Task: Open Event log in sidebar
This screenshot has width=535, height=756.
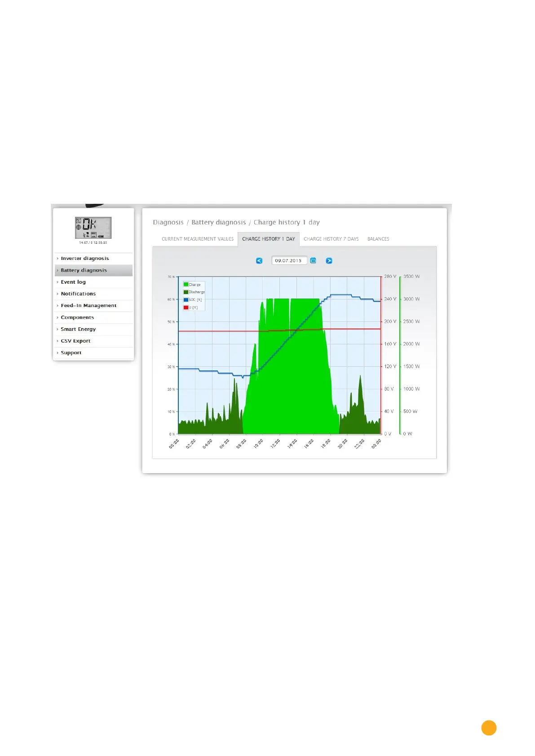Action: tap(93, 282)
